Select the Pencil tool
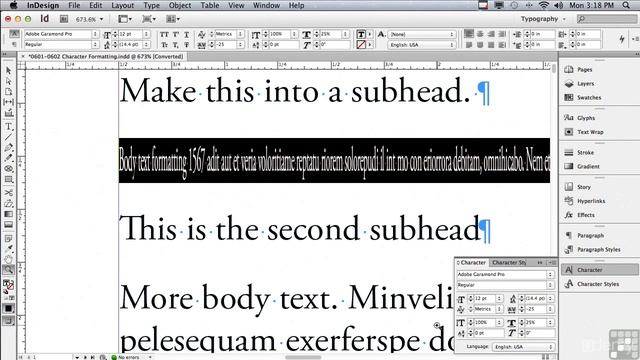Image resolution: width=640 pixels, height=360 pixels. pos(9,158)
